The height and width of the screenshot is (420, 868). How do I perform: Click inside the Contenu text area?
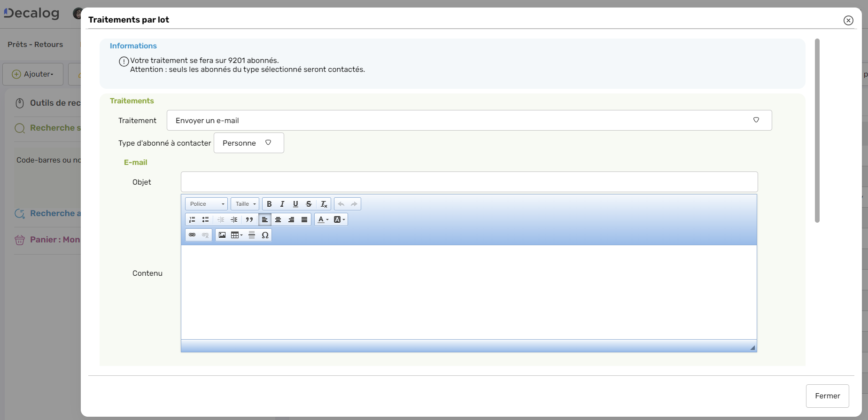tap(469, 292)
